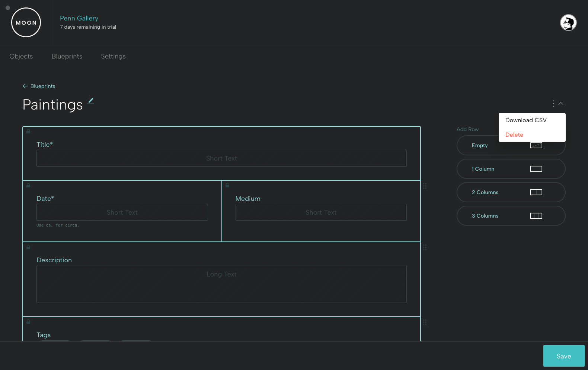Click the pencil icon beside Paintings title
This screenshot has height=370, width=588.
pyautogui.click(x=91, y=101)
